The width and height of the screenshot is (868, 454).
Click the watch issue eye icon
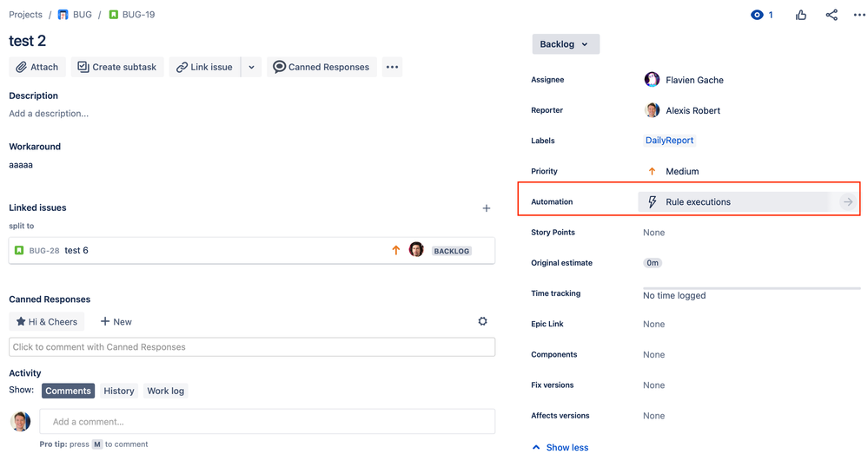coord(756,15)
